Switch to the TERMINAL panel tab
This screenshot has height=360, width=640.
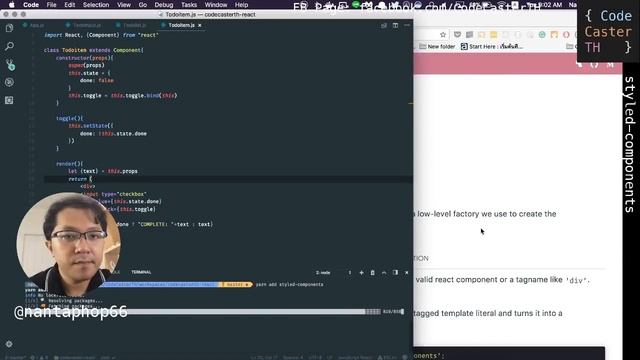(x=141, y=272)
